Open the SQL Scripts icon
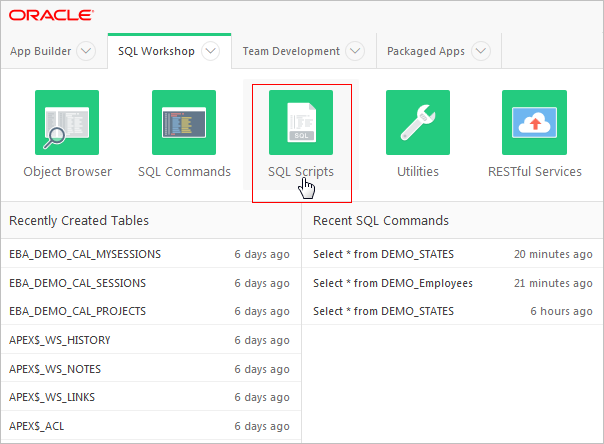Viewport: 604px width, 444px height. 301,122
